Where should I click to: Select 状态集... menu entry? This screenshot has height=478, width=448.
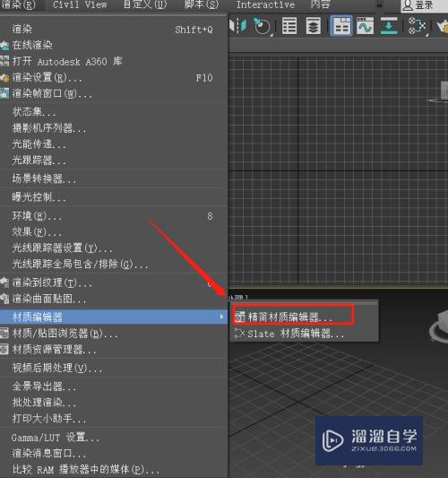[113, 112]
